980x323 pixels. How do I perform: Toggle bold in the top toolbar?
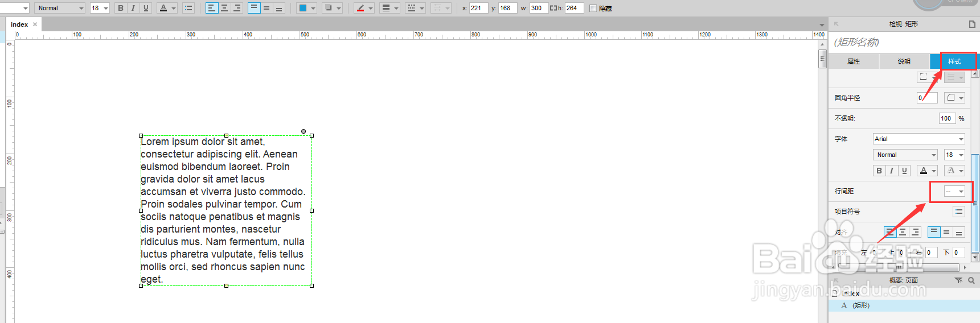click(120, 8)
